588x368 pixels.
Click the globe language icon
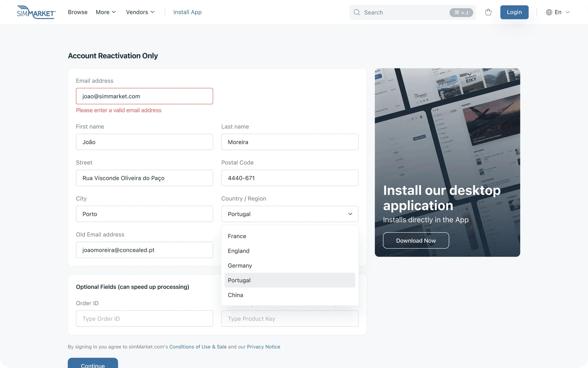click(549, 12)
